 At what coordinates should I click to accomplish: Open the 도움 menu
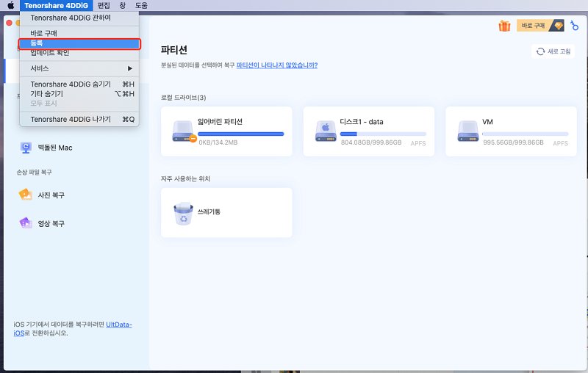coord(141,5)
